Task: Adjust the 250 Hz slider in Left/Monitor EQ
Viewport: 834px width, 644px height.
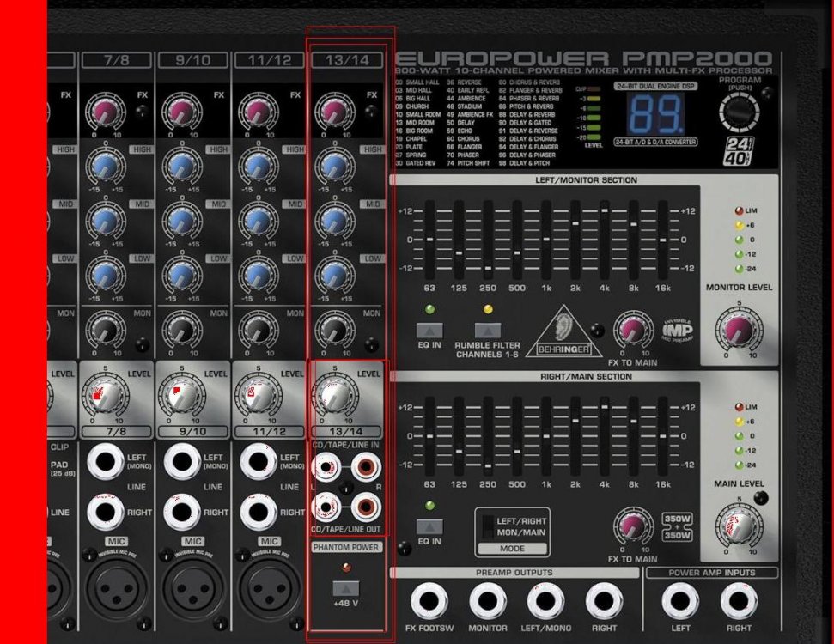Action: (488, 240)
